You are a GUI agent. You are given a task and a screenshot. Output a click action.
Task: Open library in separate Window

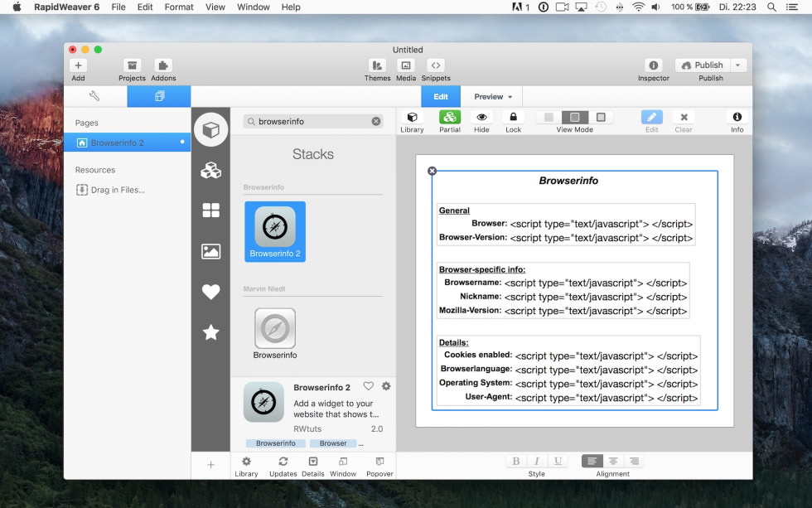tap(343, 466)
